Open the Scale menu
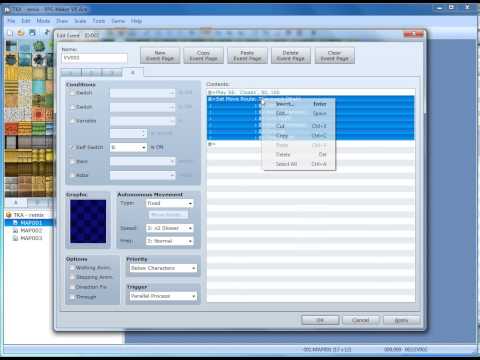480x360 pixels. [x=80, y=21]
